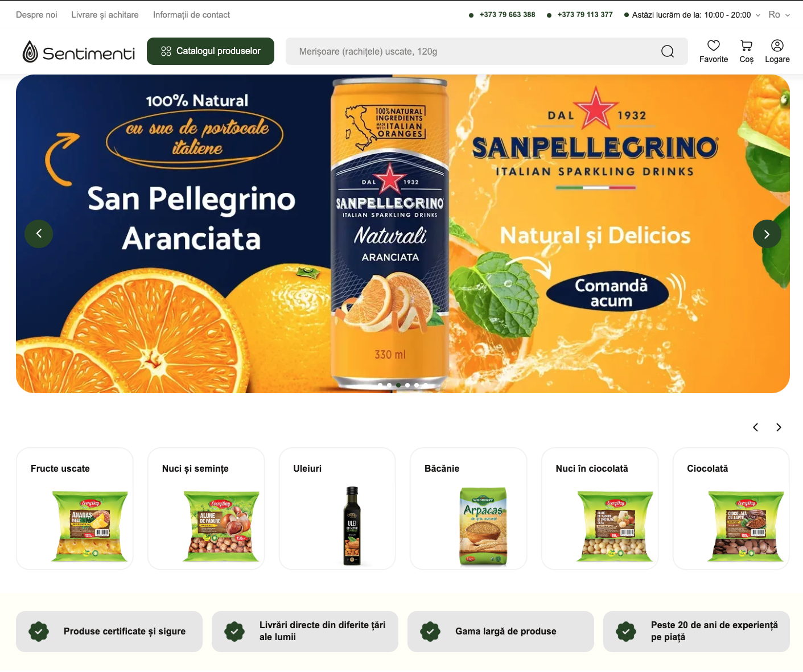Open the Uleiuri category card
Screen dimensions: 803x672
tap(337, 509)
